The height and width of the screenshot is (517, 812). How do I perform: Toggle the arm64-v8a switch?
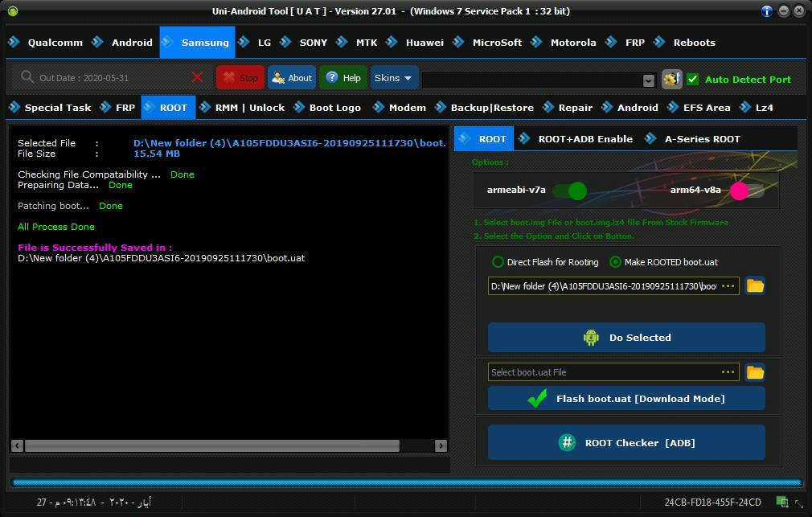point(747,191)
